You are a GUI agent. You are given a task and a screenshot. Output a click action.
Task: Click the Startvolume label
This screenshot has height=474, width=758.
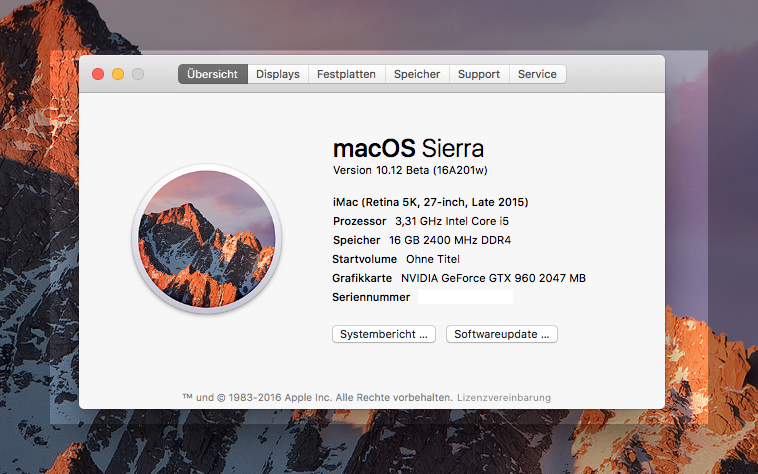(364, 259)
